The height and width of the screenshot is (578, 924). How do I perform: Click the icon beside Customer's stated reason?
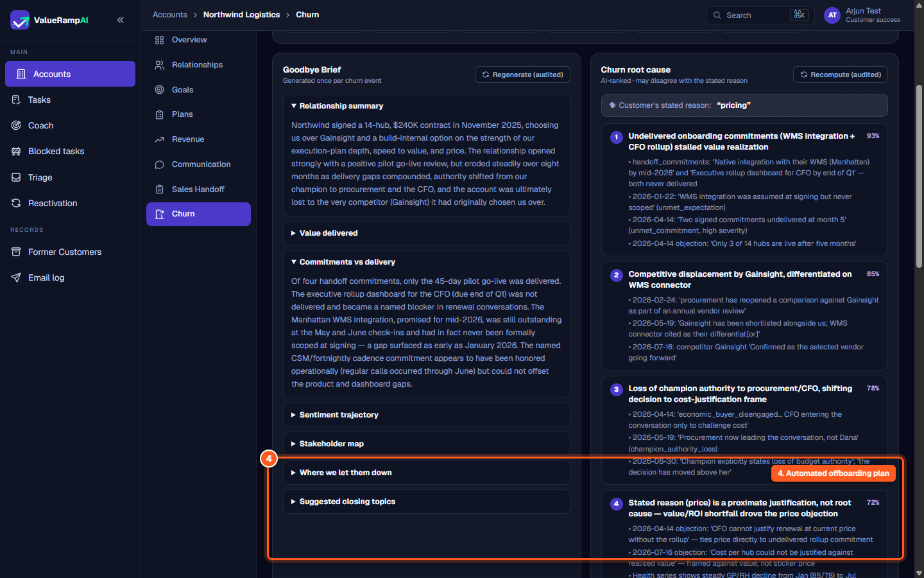tap(613, 105)
